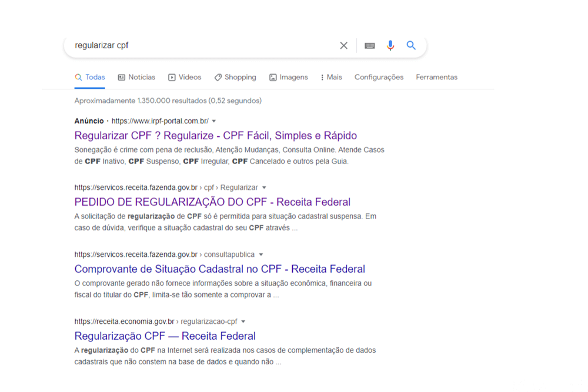Click the blue magnifier search icon
Screen dimensions: 588x392
[411, 45]
